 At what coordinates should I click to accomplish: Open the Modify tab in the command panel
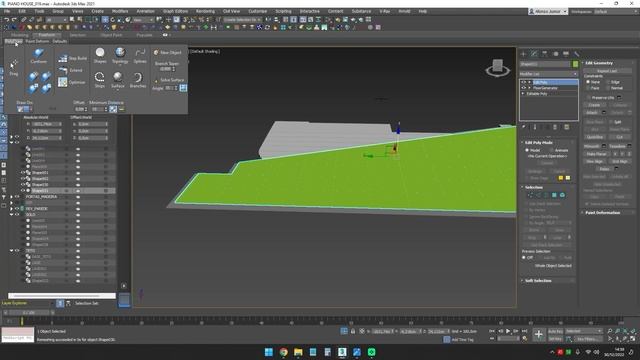[x=534, y=53]
